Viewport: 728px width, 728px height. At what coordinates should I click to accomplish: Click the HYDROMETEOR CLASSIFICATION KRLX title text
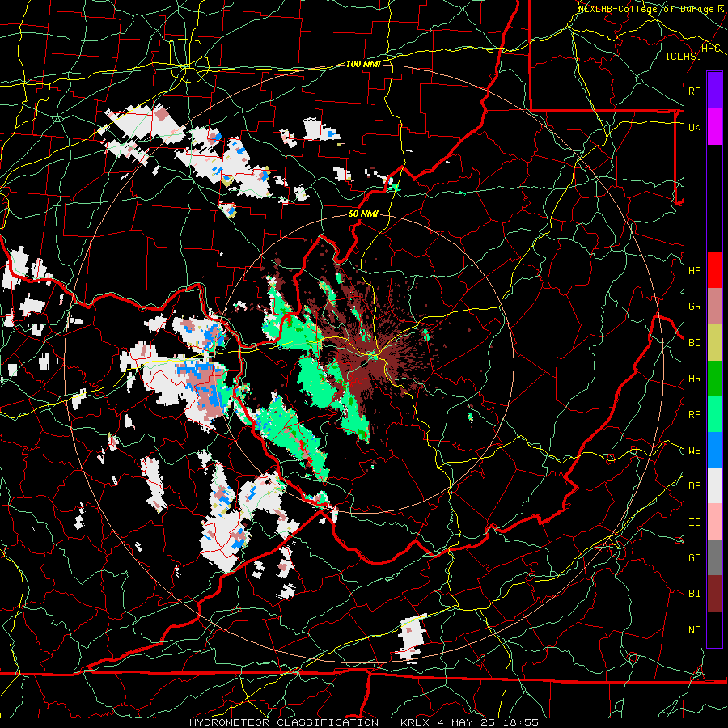pyautogui.click(x=364, y=722)
